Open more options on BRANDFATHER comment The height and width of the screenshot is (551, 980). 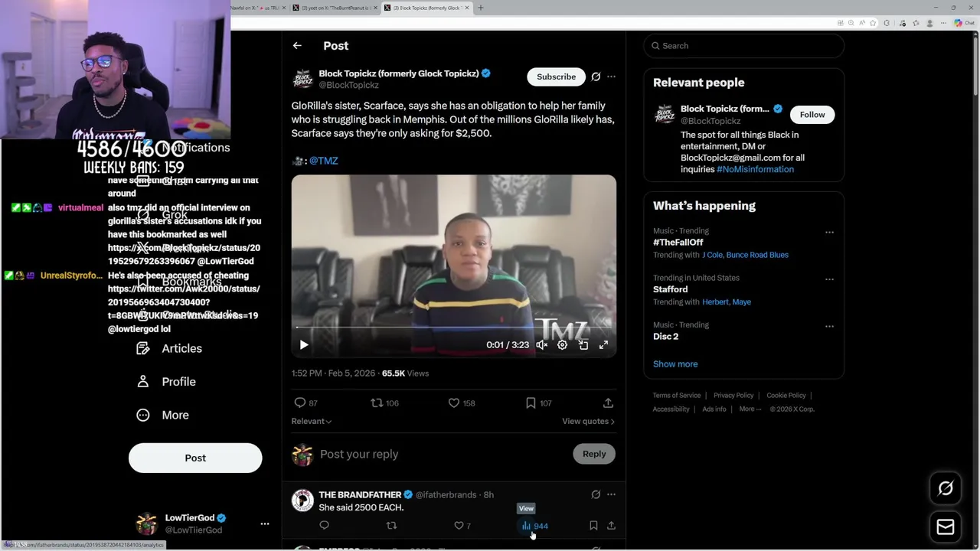tap(611, 495)
